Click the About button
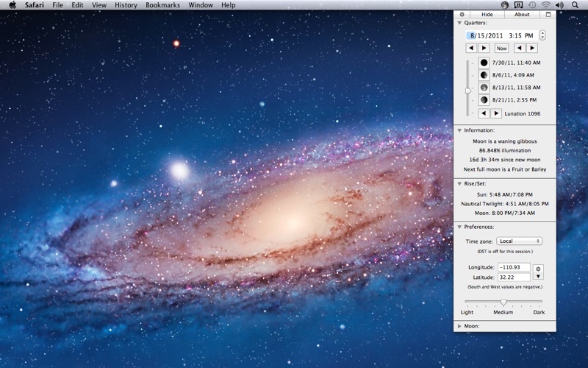Image resolution: width=588 pixels, height=368 pixels. point(522,14)
